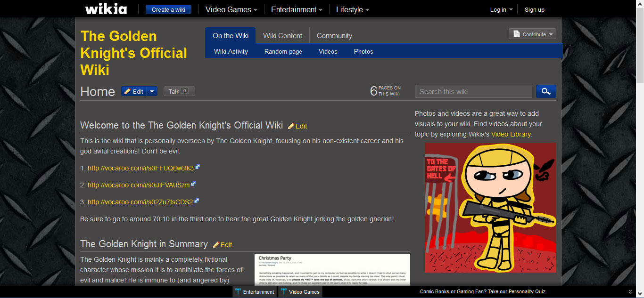Expand the Lifestyle menu
This screenshot has width=644, height=298.
point(353,9)
